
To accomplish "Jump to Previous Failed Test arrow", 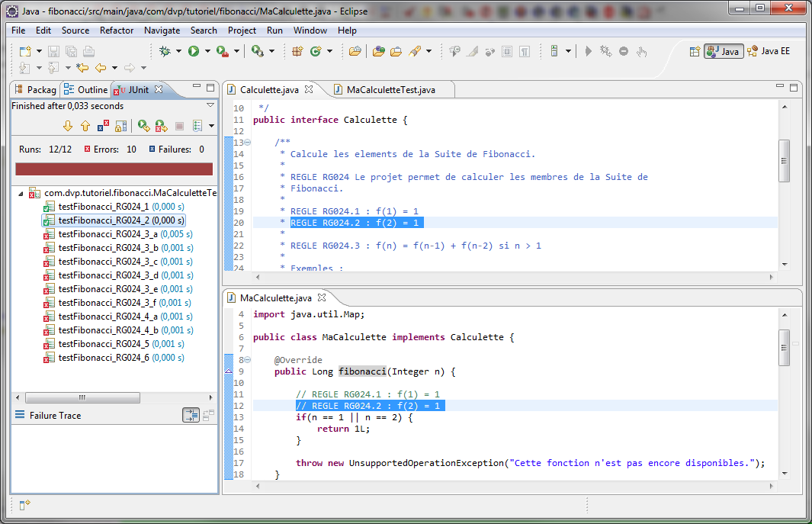I will (85, 126).
